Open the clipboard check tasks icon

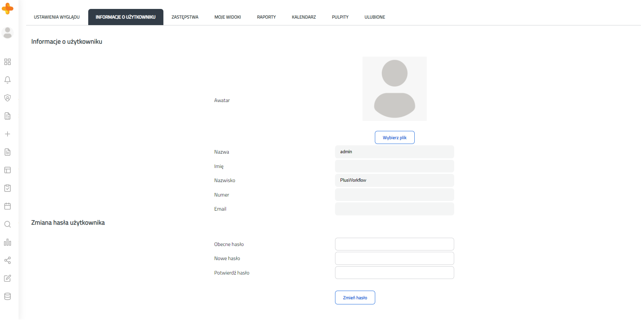[8, 188]
